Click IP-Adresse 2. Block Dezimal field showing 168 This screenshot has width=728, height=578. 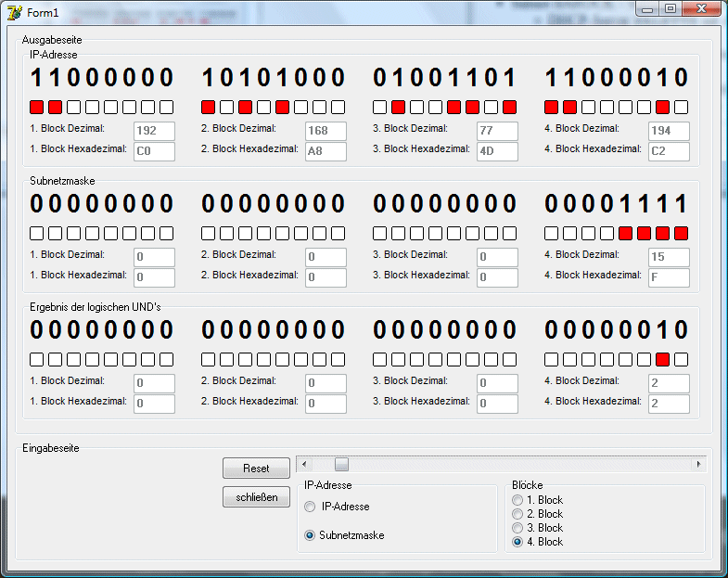tap(326, 131)
